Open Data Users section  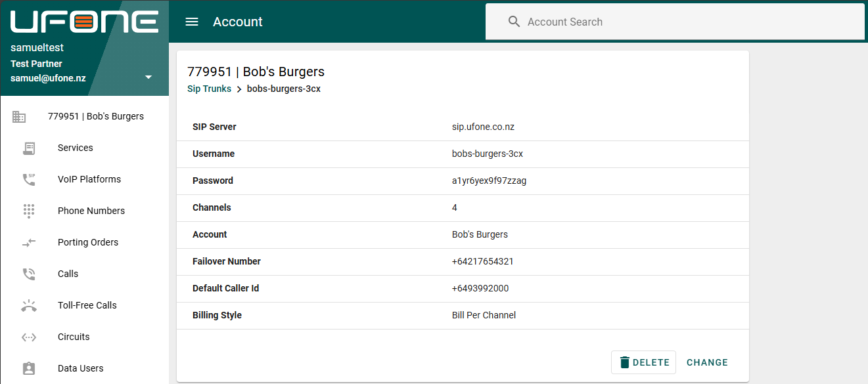click(x=85, y=368)
